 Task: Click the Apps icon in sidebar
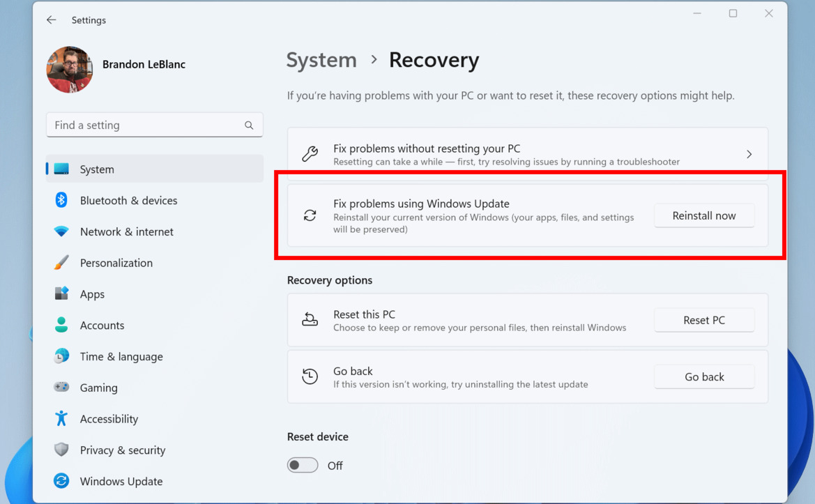(61, 293)
